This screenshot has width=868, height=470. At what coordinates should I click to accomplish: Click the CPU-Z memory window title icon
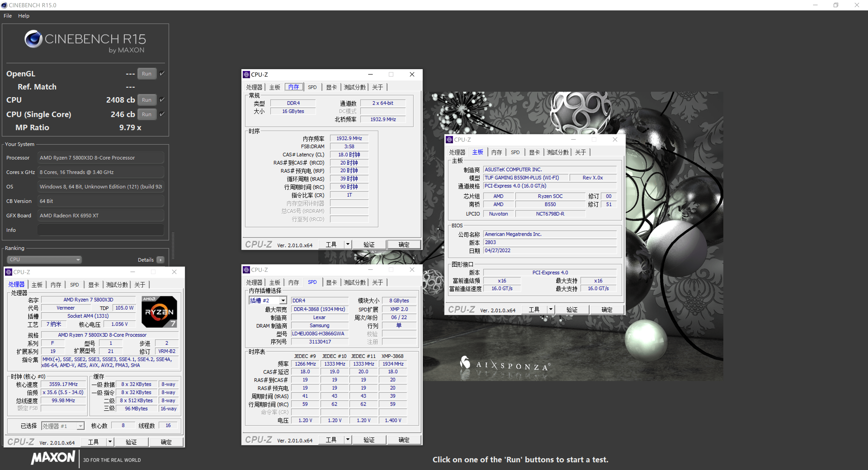[x=246, y=75]
